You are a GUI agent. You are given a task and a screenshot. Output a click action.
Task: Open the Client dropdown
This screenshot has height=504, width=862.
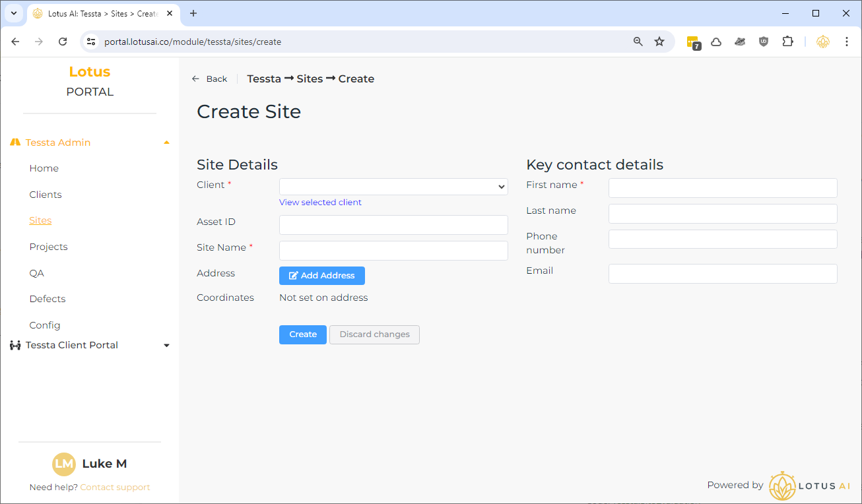pyautogui.click(x=393, y=187)
